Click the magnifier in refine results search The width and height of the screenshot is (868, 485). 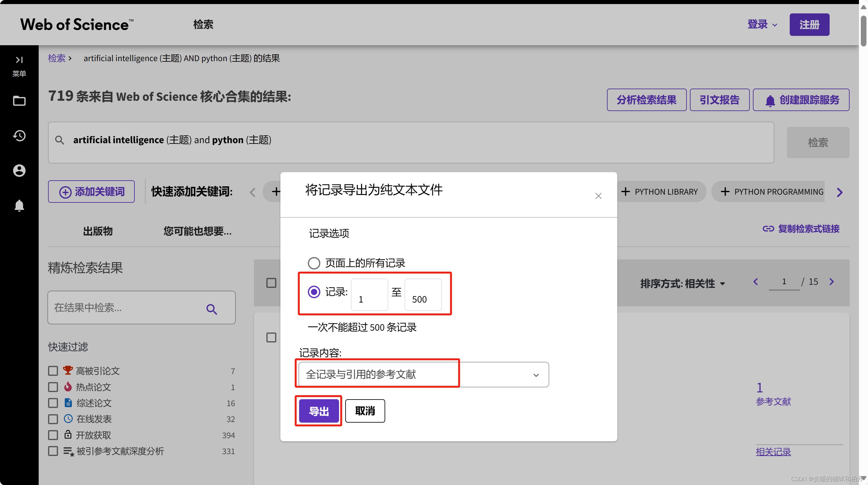pos(211,309)
